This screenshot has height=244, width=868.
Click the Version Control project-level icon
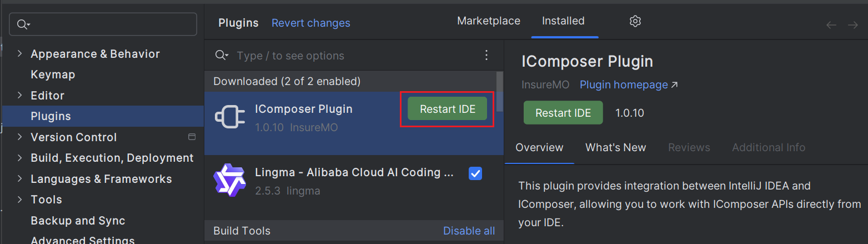[192, 137]
